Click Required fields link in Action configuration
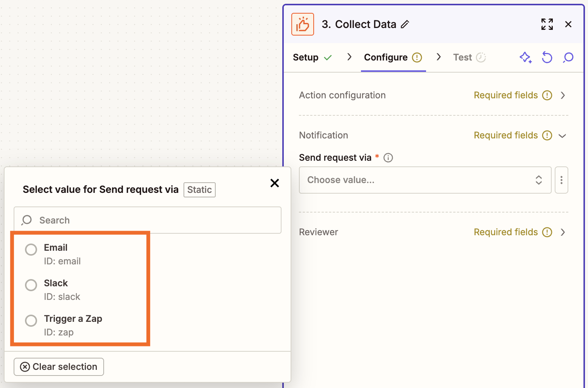 click(x=506, y=95)
